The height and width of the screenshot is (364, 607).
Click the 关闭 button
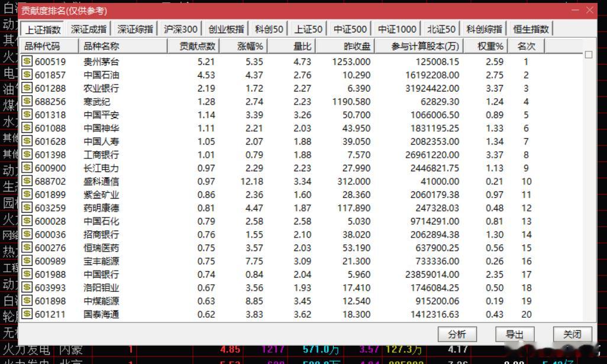click(572, 334)
